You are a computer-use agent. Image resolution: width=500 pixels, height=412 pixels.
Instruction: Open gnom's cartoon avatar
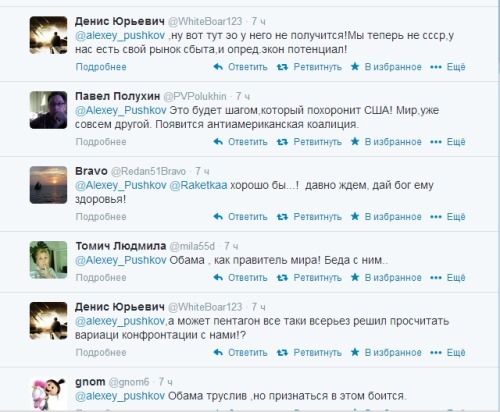48,394
